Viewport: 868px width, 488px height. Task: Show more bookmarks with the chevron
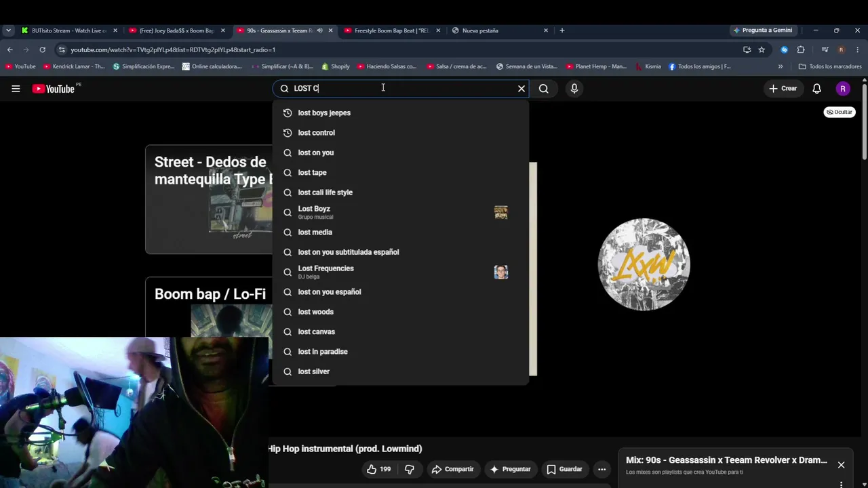(x=781, y=66)
